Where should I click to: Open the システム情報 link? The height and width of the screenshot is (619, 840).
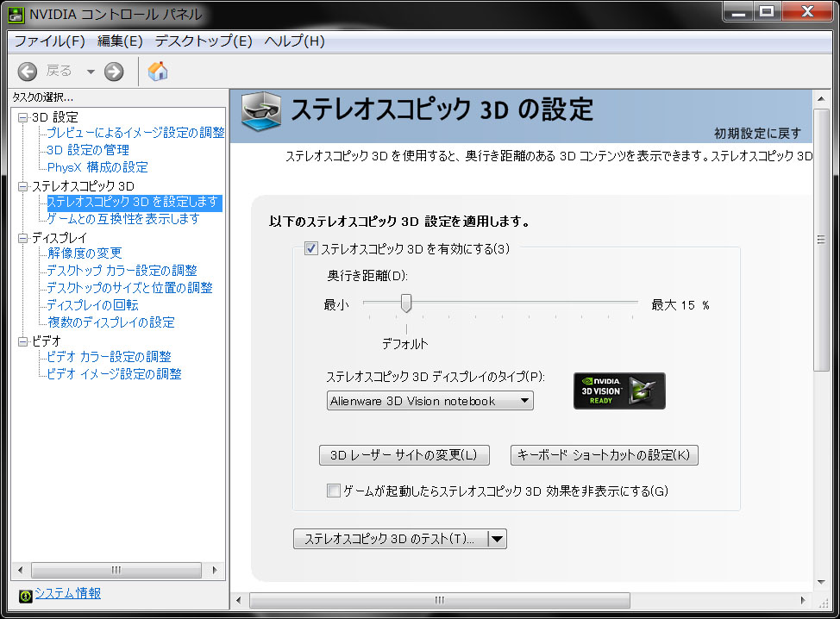68,593
